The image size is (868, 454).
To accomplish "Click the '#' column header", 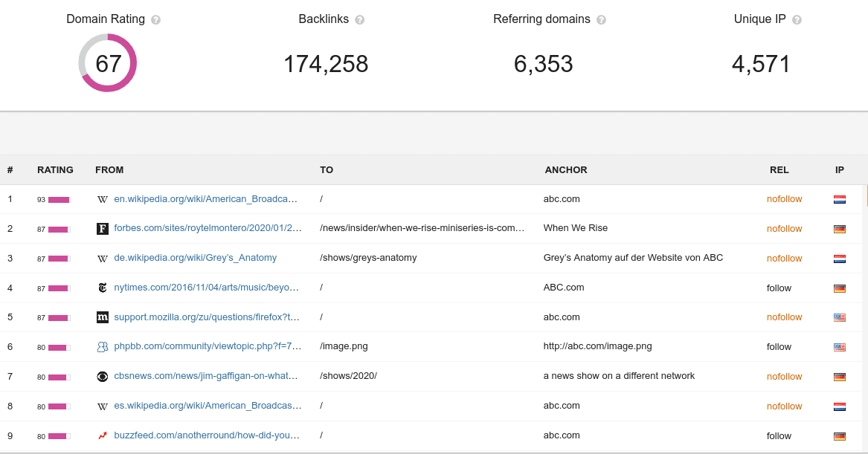I will 10,169.
